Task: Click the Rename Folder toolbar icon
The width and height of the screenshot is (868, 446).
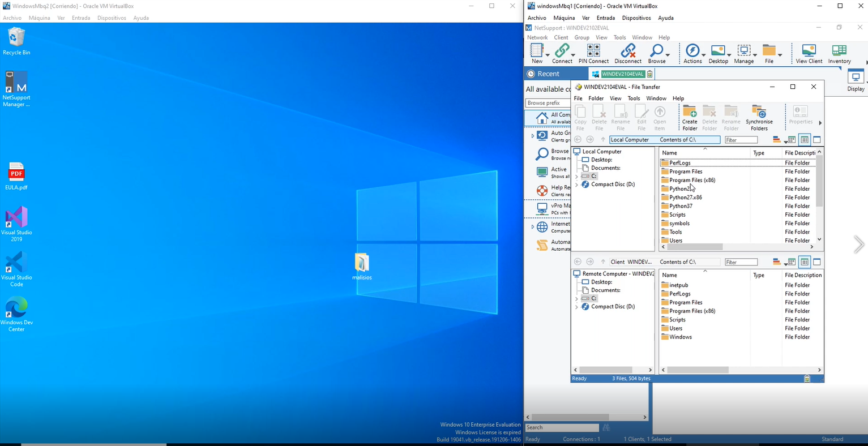Action: 731,117
